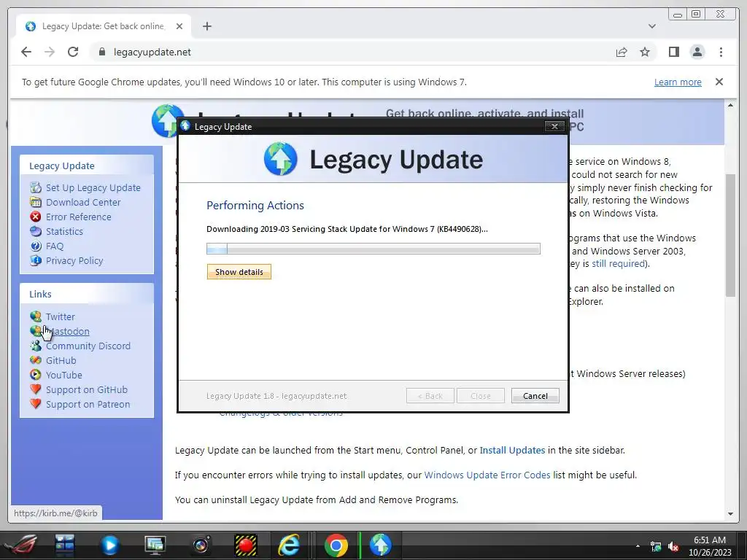Viewport: 747px width, 560px height.
Task: Open a new browser tab
Action: coord(206,26)
